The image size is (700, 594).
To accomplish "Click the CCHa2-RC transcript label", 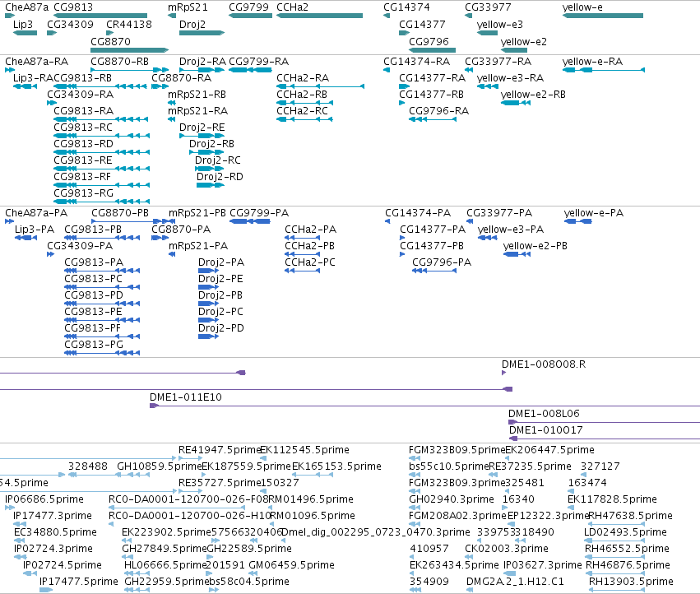I will 302,111.
